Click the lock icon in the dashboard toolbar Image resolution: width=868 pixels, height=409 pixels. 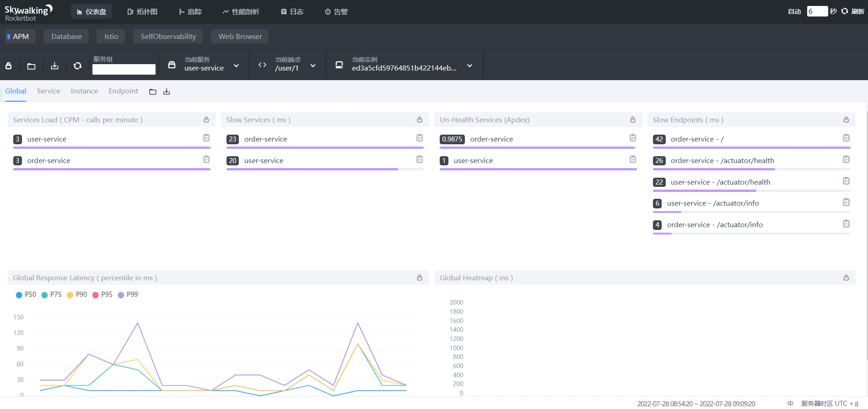click(x=8, y=66)
